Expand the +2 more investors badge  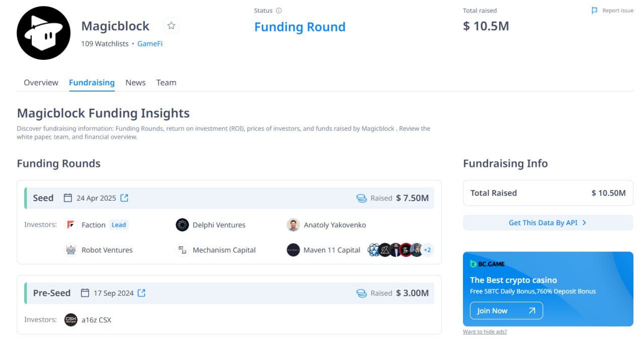tap(427, 250)
